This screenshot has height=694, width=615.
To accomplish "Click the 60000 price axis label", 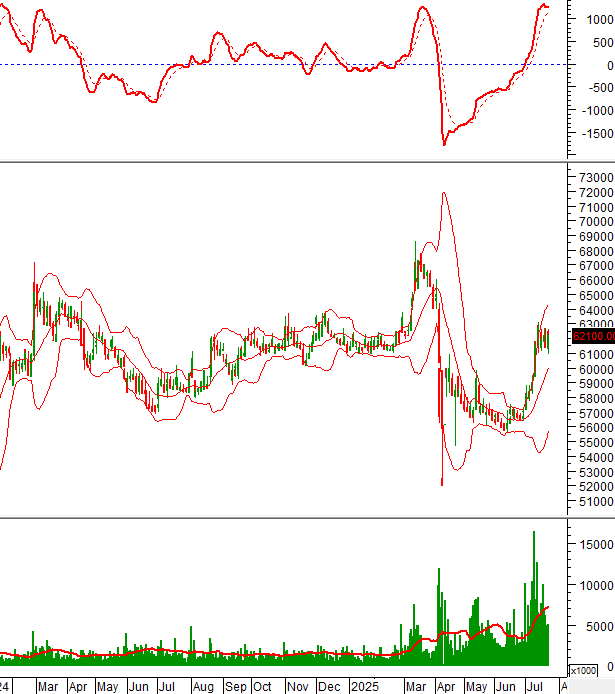I will (596, 369).
